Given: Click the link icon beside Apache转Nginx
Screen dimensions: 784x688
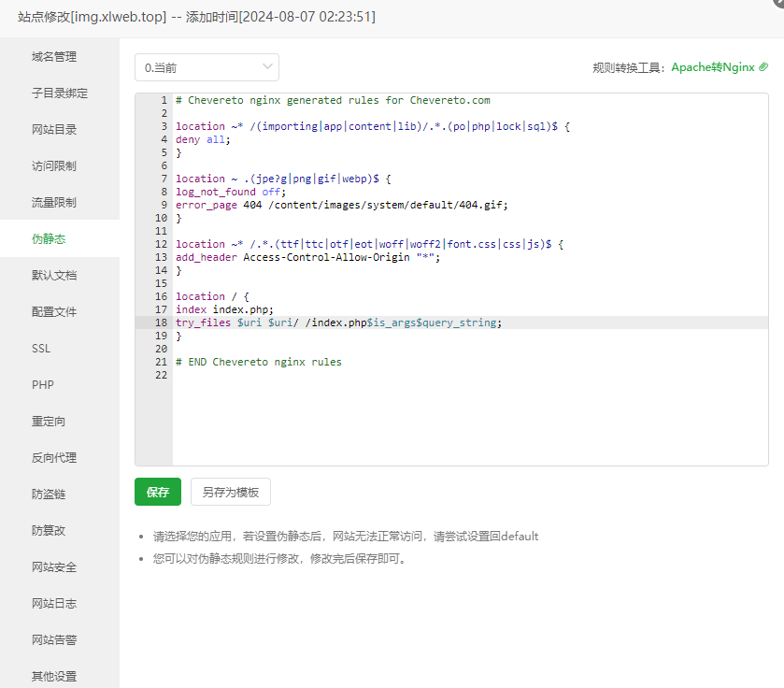Looking at the screenshot, I should (x=763, y=67).
